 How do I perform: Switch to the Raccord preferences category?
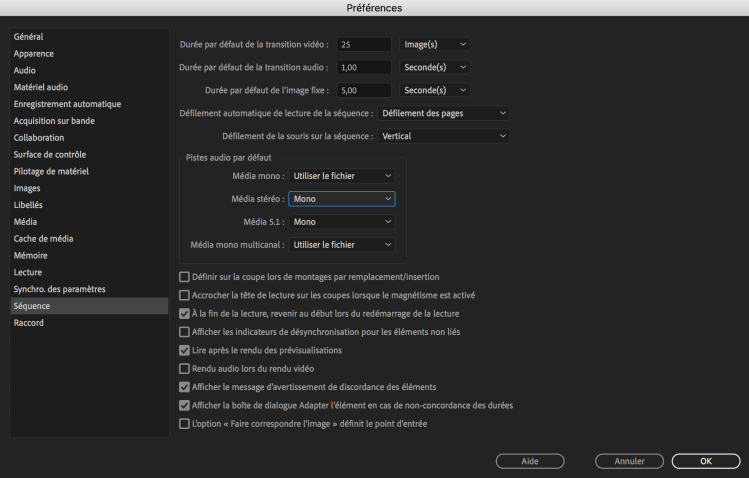pyautogui.click(x=28, y=323)
